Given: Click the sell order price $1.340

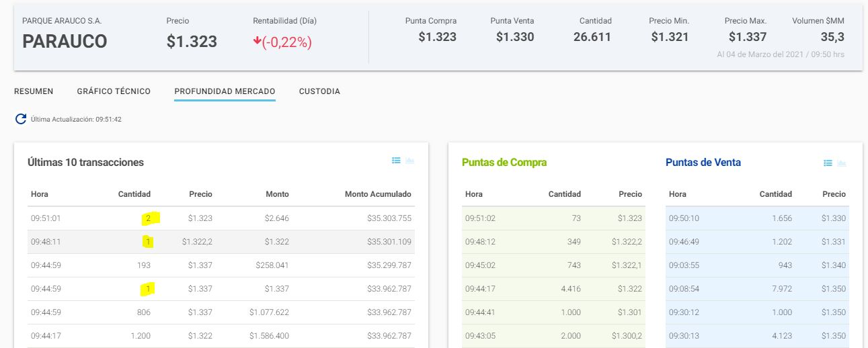Looking at the screenshot, I should 834,265.
